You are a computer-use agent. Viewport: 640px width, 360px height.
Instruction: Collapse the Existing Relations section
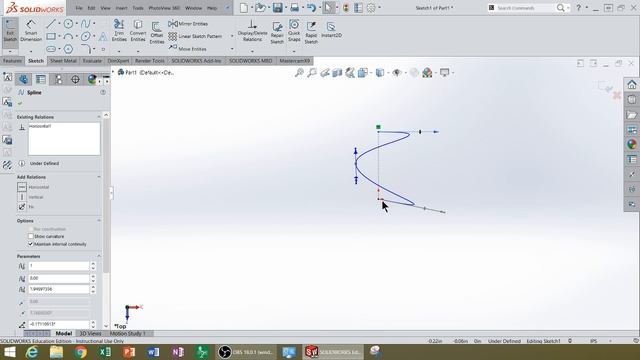(99, 117)
